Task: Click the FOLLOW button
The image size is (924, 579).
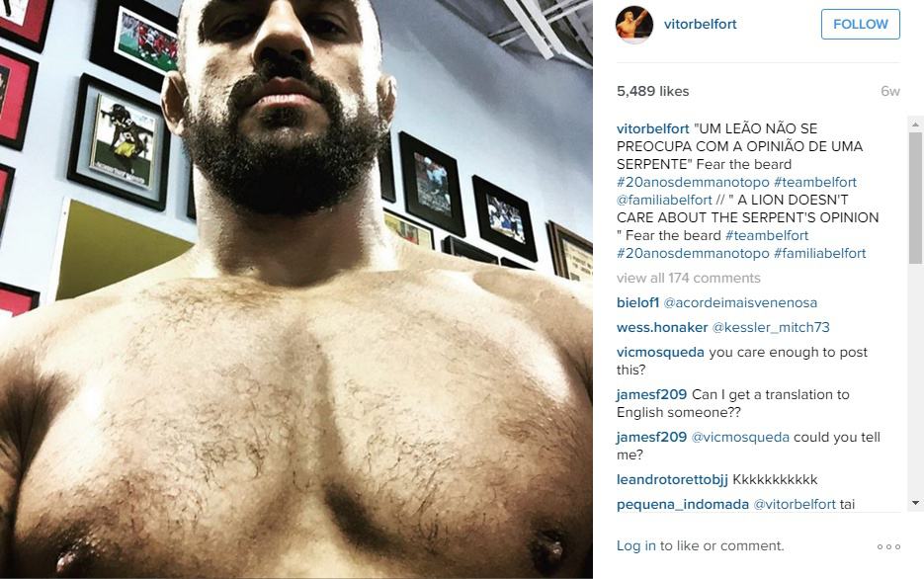Action: point(861,24)
